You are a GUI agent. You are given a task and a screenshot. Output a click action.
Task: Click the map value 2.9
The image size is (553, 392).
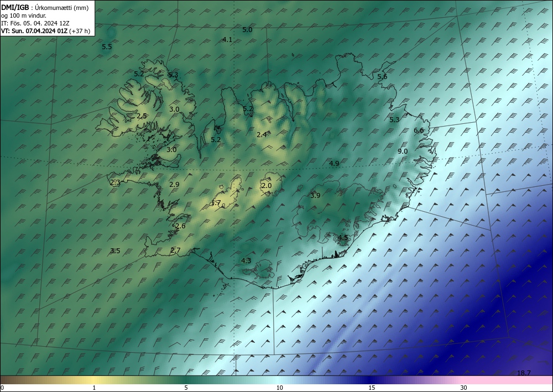[174, 184]
